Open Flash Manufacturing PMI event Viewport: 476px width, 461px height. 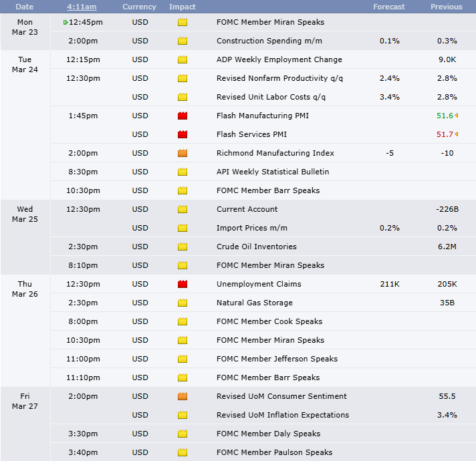pos(263,116)
